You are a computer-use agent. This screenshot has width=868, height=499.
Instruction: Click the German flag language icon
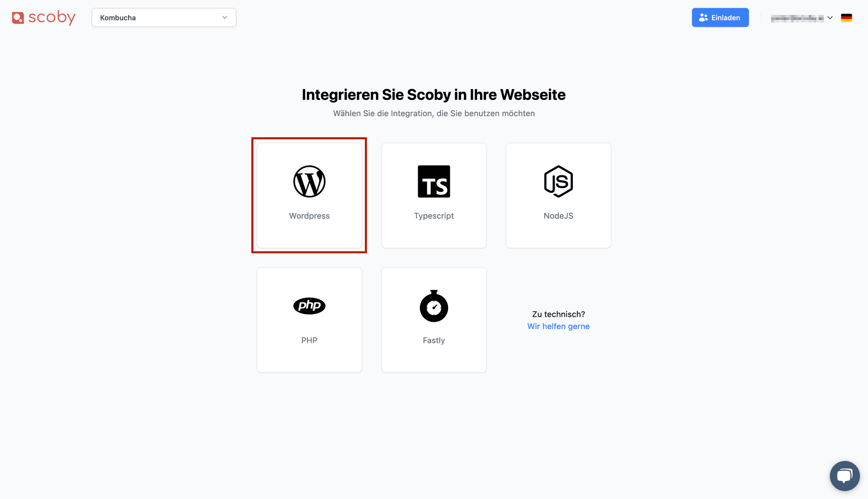(x=847, y=18)
